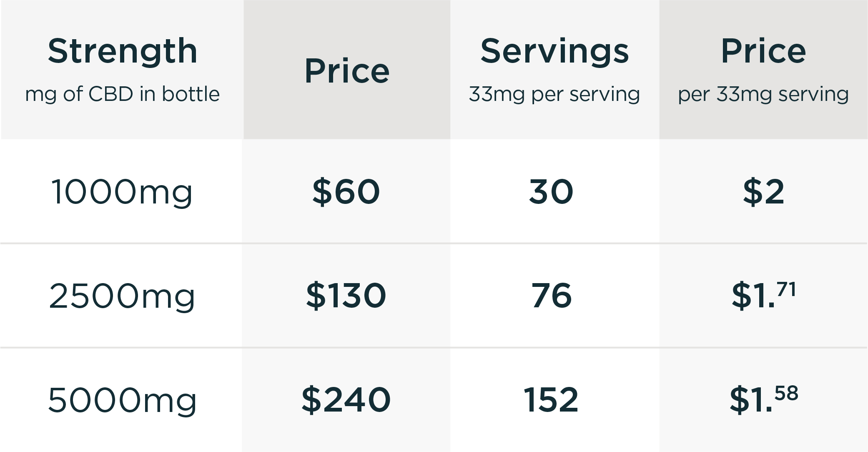Click the divider line between 1000mg and 2500mg rows

(x=434, y=243)
